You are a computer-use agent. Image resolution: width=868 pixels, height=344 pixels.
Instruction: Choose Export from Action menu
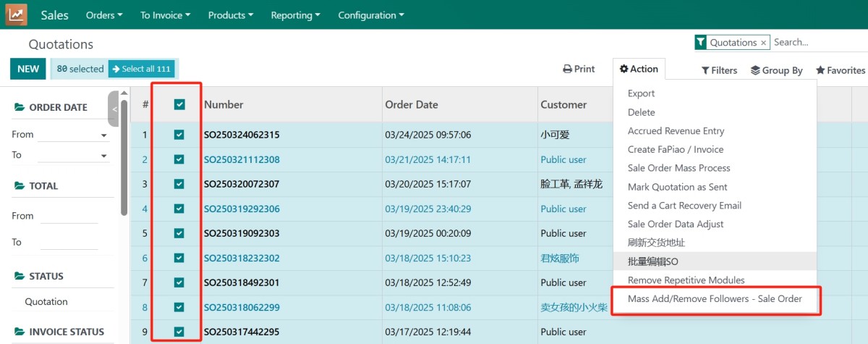641,93
